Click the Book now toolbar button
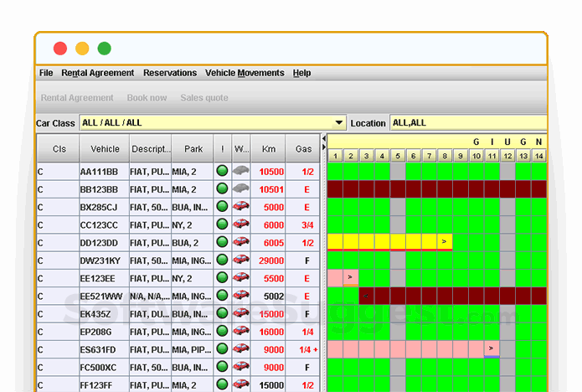 (x=147, y=98)
